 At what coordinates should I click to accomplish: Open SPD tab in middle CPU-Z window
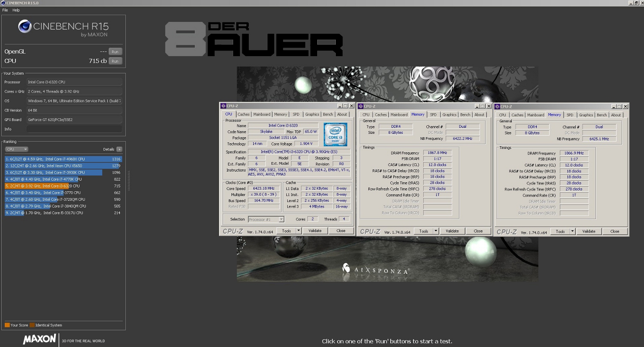click(433, 115)
